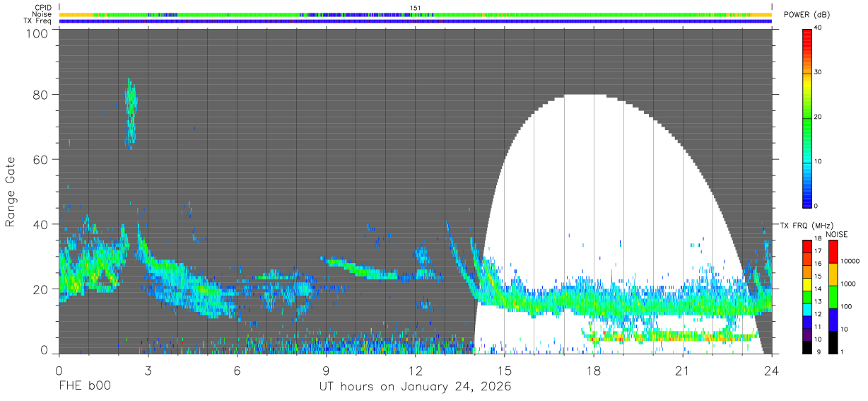This screenshot has height=401, width=868.
Task: Click the x-axis tick label '21'
Action: (x=682, y=370)
